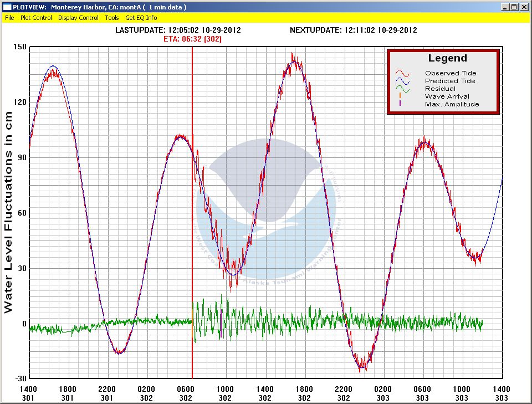Click the blue Predicted Tide legend symbol
The height and width of the screenshot is (404, 532).
(x=402, y=81)
